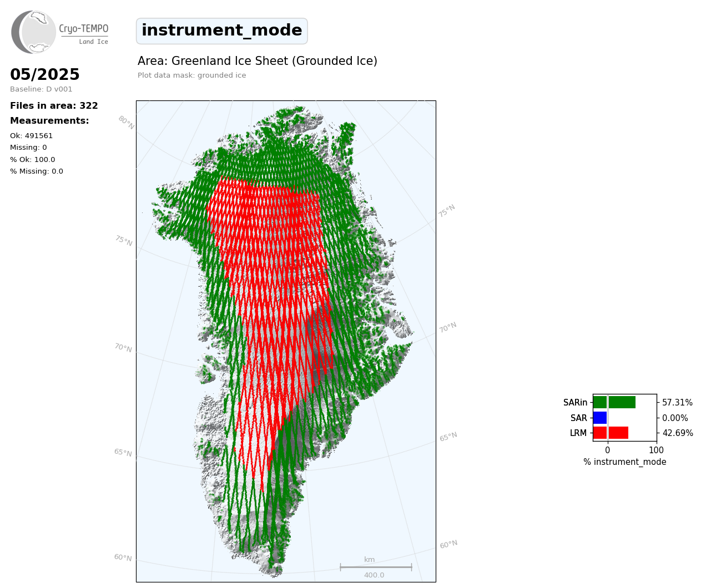Click the '% Ok: 100.0' line
The image size is (706, 588).
coord(33,160)
